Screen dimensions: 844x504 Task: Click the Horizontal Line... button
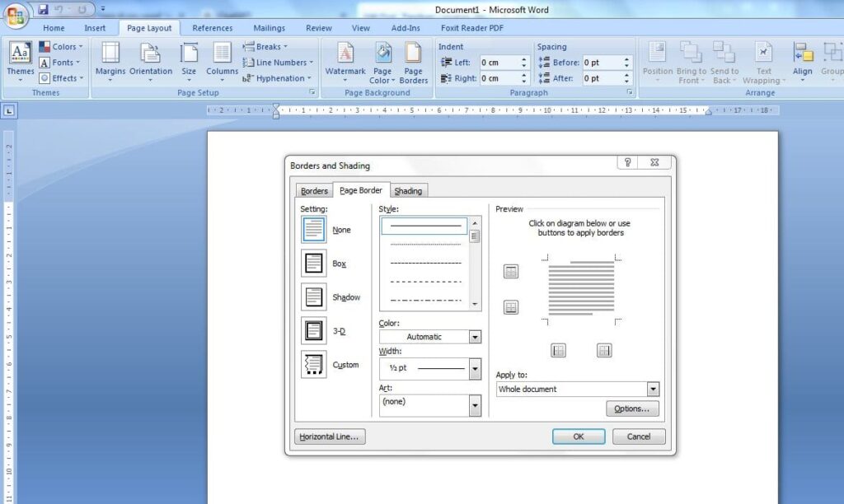pyautogui.click(x=330, y=436)
